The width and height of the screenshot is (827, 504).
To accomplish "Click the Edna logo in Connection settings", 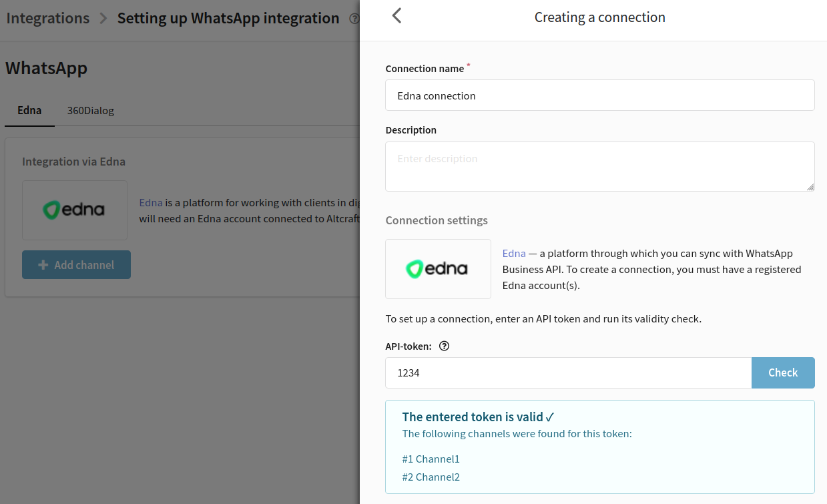I will [x=438, y=269].
